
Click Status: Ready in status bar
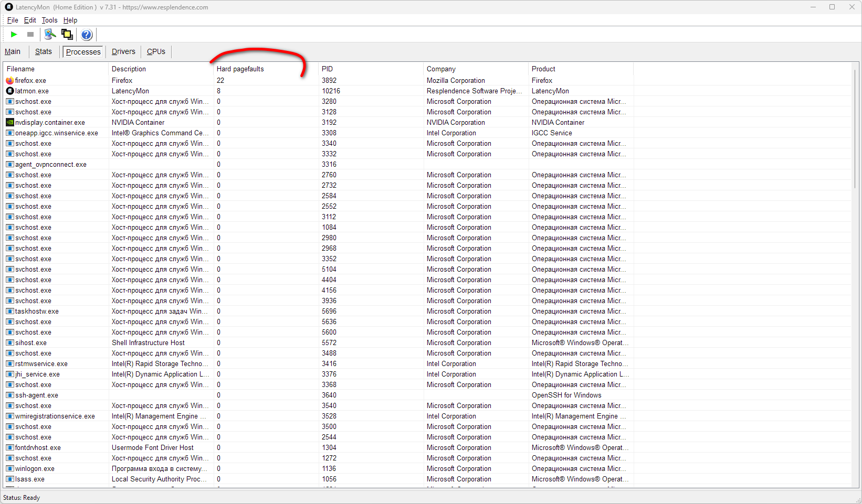coord(22,498)
